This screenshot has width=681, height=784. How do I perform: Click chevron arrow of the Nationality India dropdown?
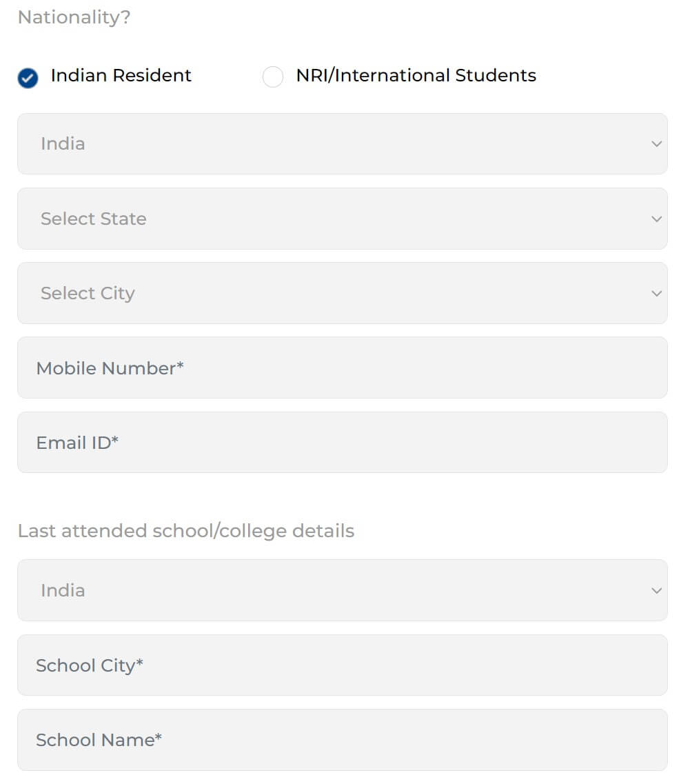[x=656, y=144]
